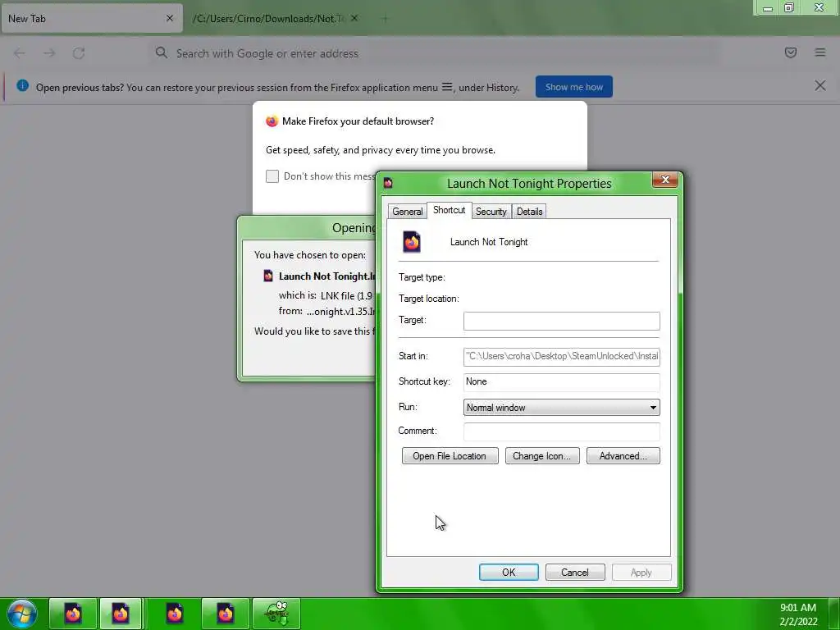Click the Show me how button

click(x=573, y=87)
